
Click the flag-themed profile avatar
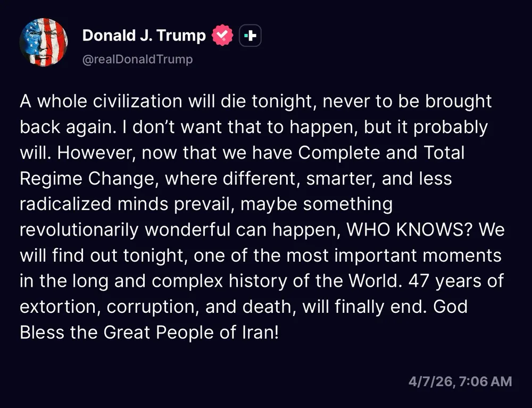point(44,42)
